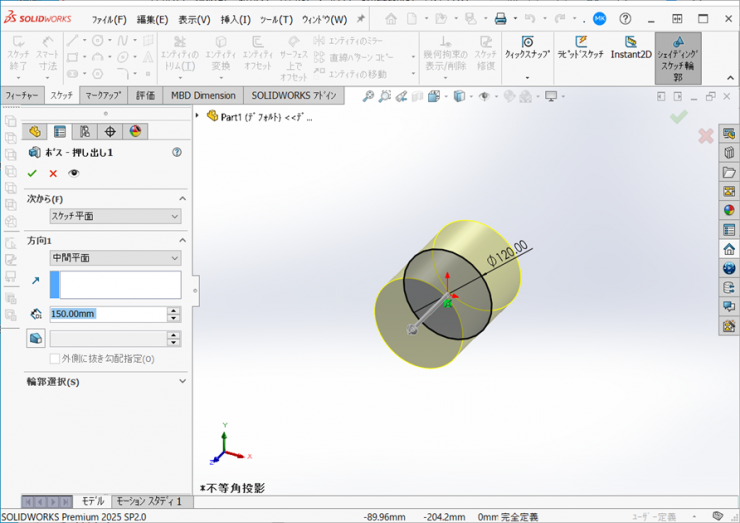Click the reverse direction arrow icon
The image size is (740, 523).
point(36,282)
